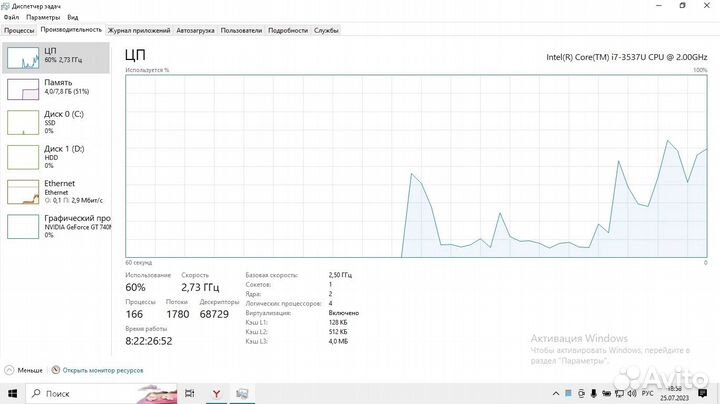Screen dimensions: 720x404
Task: Open resource monitor via Открыть монитор ресурсов
Action: tap(103, 370)
